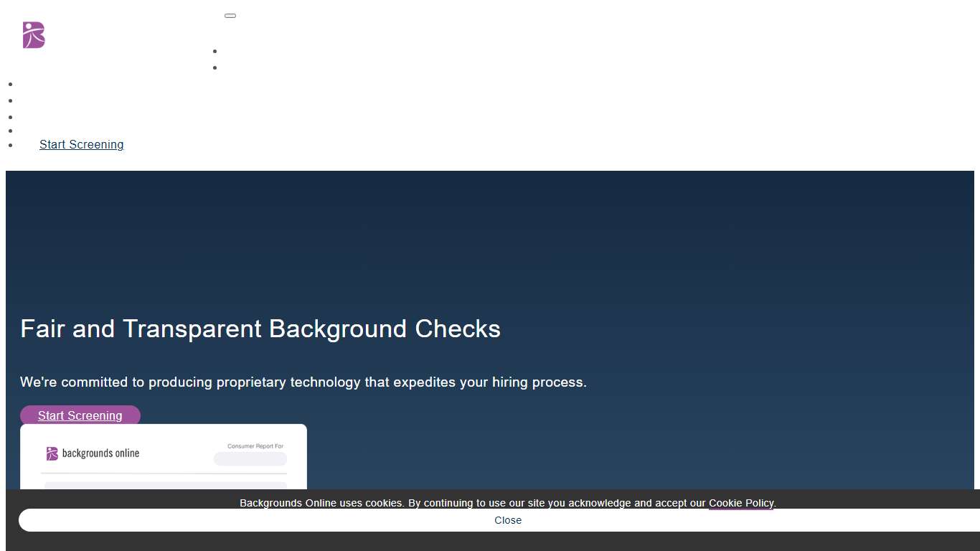
Task: Click the Fair and Transparent Background Checks heading
Action: [x=260, y=329]
